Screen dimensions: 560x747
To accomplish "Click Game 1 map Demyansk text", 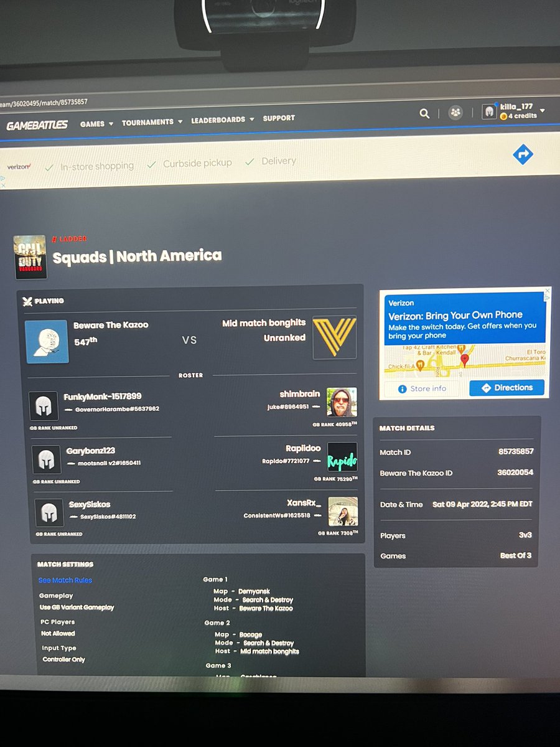I will (254, 591).
